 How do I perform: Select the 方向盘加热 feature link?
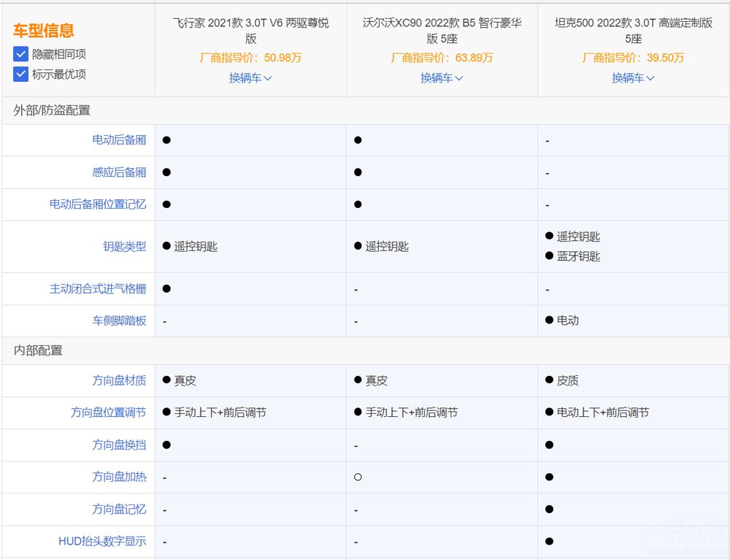pyautogui.click(x=119, y=477)
